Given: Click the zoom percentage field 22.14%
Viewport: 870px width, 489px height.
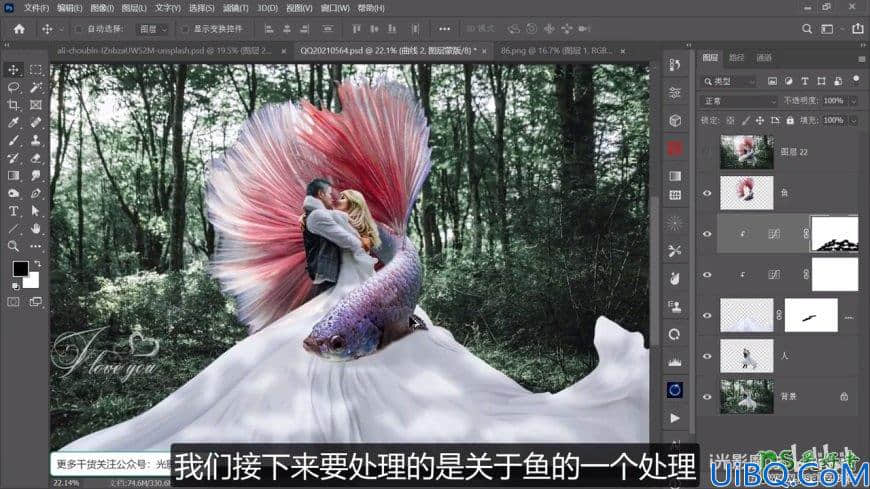Looking at the screenshot, I should click(x=67, y=483).
